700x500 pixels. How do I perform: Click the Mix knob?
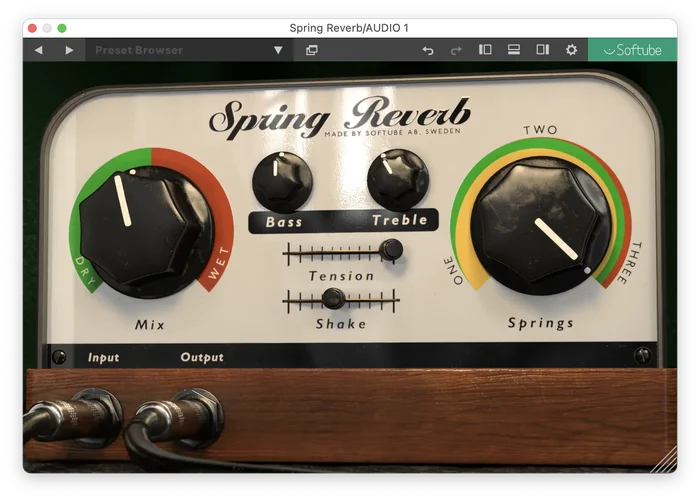[x=145, y=232]
